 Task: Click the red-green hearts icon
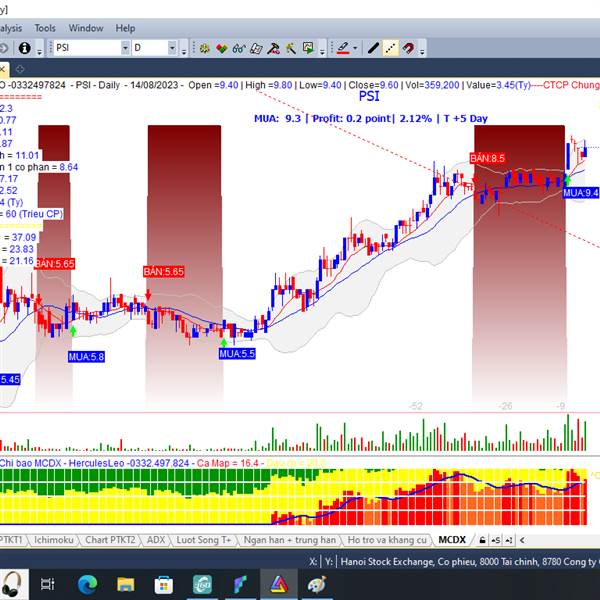[222, 48]
